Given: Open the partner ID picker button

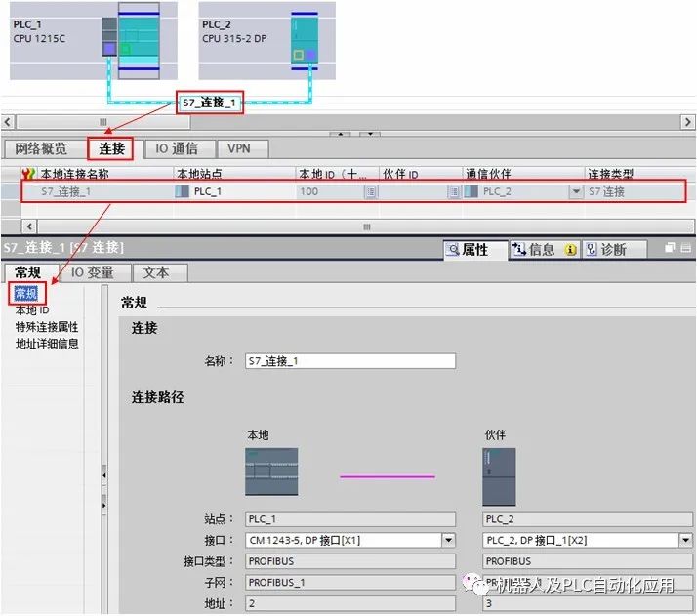Looking at the screenshot, I should pyautogui.click(x=454, y=192).
